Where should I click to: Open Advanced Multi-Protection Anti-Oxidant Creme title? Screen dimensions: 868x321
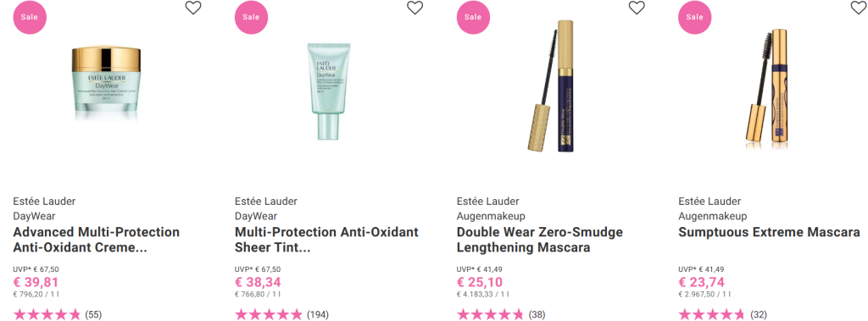tap(97, 240)
